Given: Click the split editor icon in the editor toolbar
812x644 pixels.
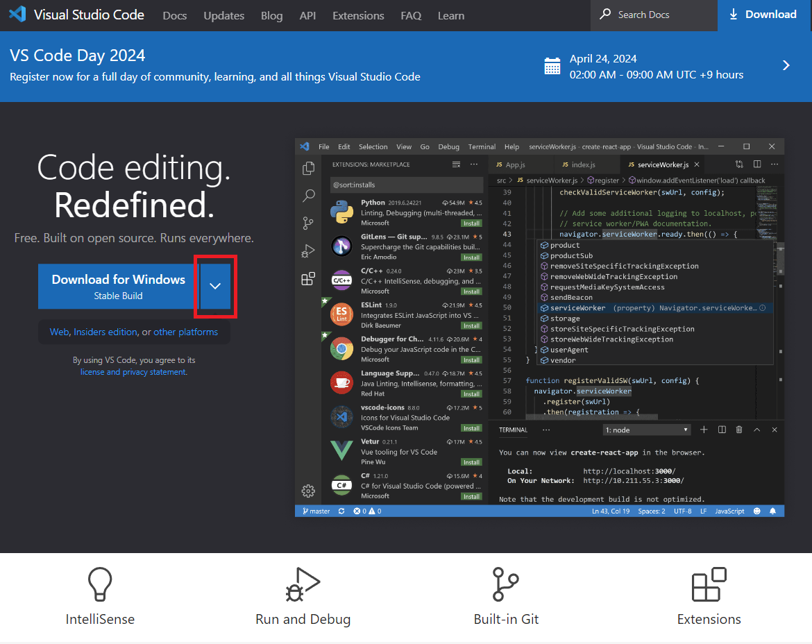Looking at the screenshot, I should 757,164.
